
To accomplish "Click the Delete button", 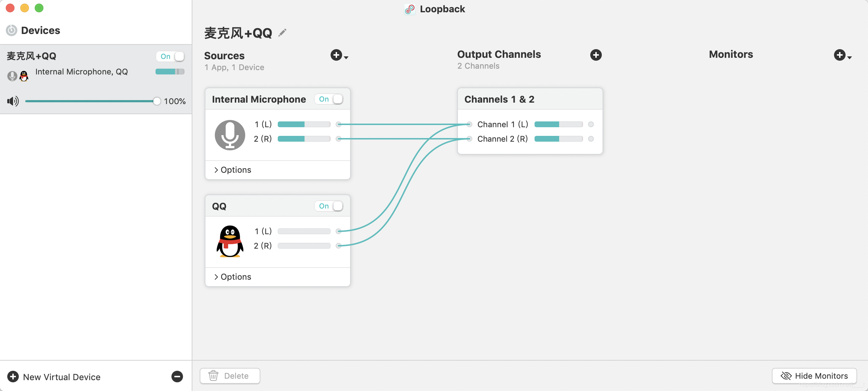I will [x=230, y=376].
